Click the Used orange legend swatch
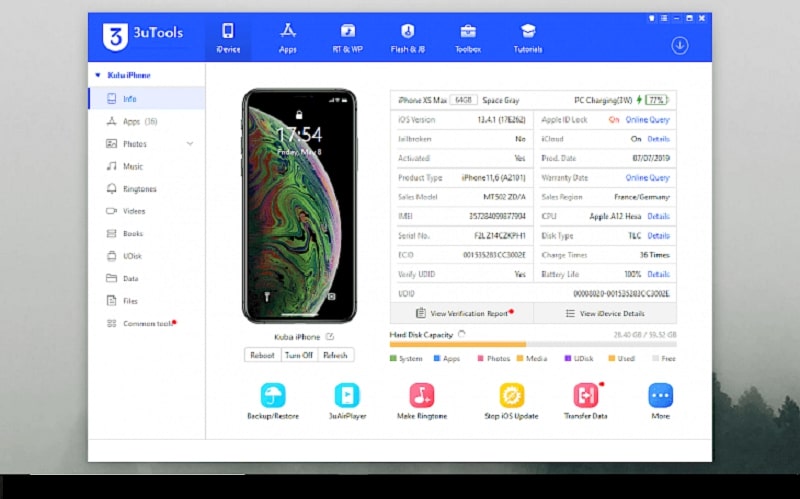The height and width of the screenshot is (499, 800). click(611, 359)
